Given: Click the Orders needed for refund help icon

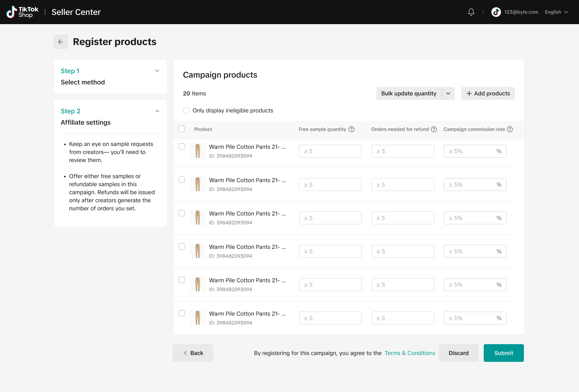Looking at the screenshot, I should (x=434, y=129).
